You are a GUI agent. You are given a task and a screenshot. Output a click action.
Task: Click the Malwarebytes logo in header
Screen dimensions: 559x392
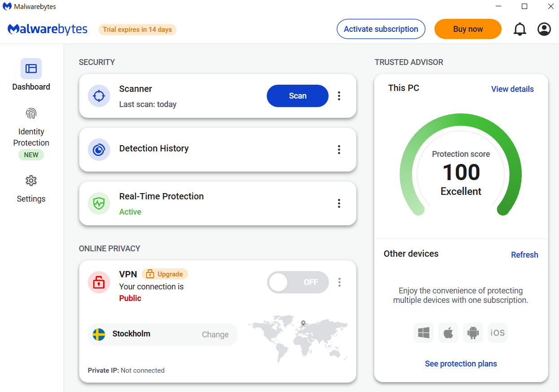pos(48,29)
